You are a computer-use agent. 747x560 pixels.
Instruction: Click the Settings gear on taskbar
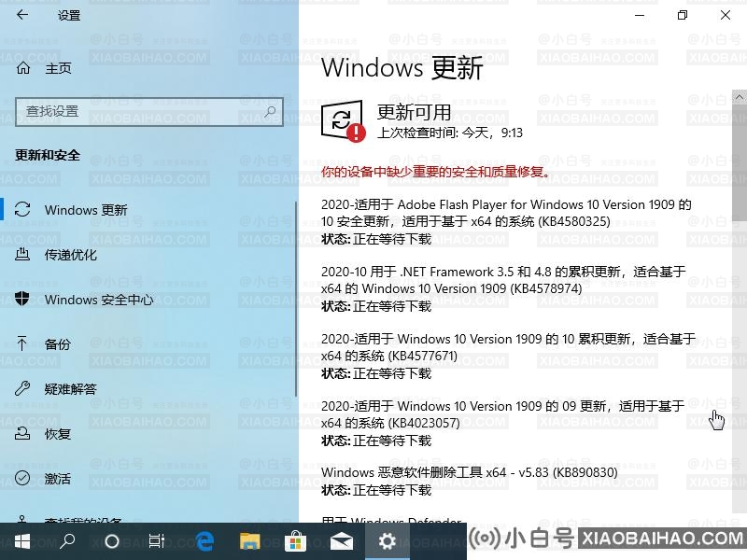pos(387,541)
